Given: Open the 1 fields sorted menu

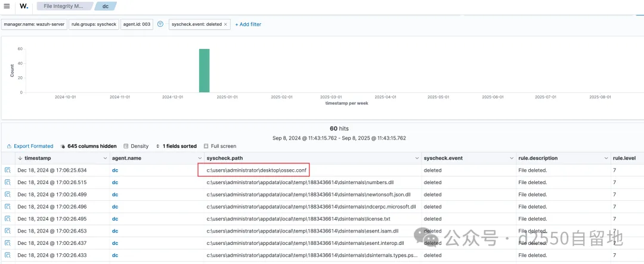Looking at the screenshot, I should tap(176, 146).
